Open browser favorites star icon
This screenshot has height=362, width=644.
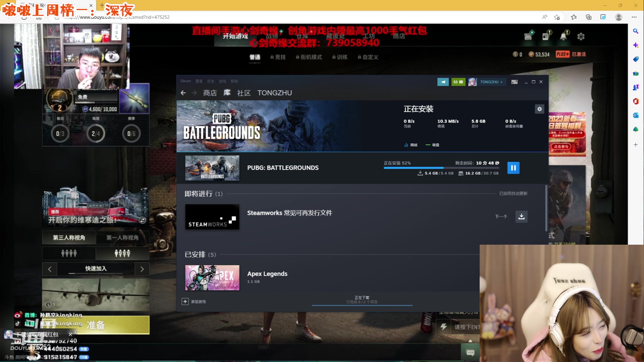click(574, 17)
